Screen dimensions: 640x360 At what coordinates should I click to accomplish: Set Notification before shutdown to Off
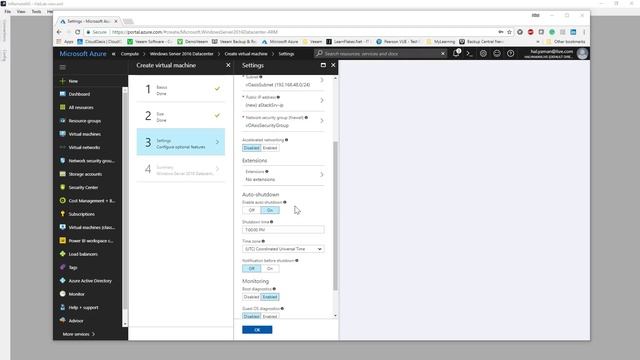pyautogui.click(x=251, y=269)
